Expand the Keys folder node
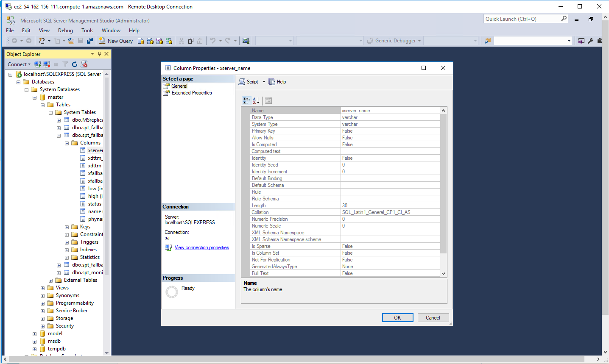The height and width of the screenshot is (364, 609). [x=67, y=227]
